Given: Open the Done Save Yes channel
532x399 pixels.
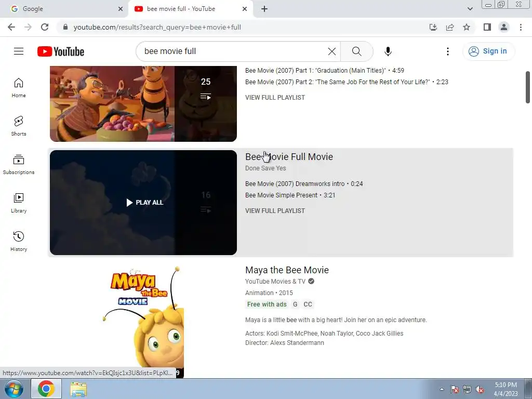Looking at the screenshot, I should (x=265, y=168).
